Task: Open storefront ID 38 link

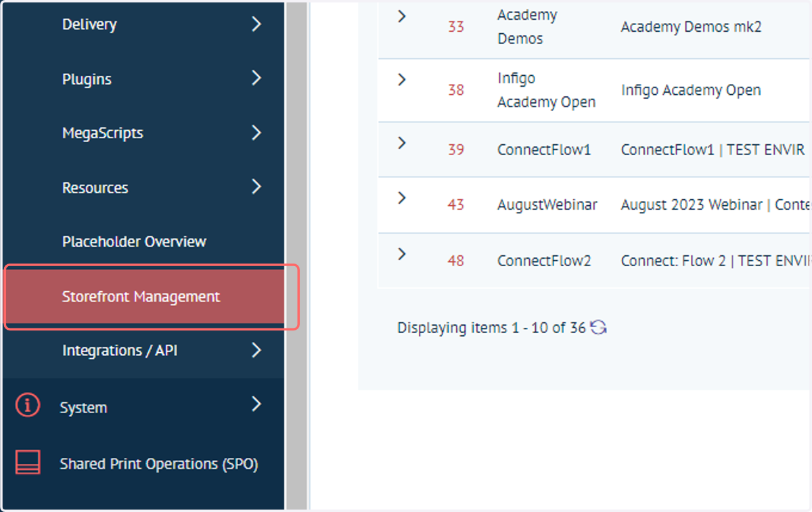Action: pyautogui.click(x=456, y=90)
